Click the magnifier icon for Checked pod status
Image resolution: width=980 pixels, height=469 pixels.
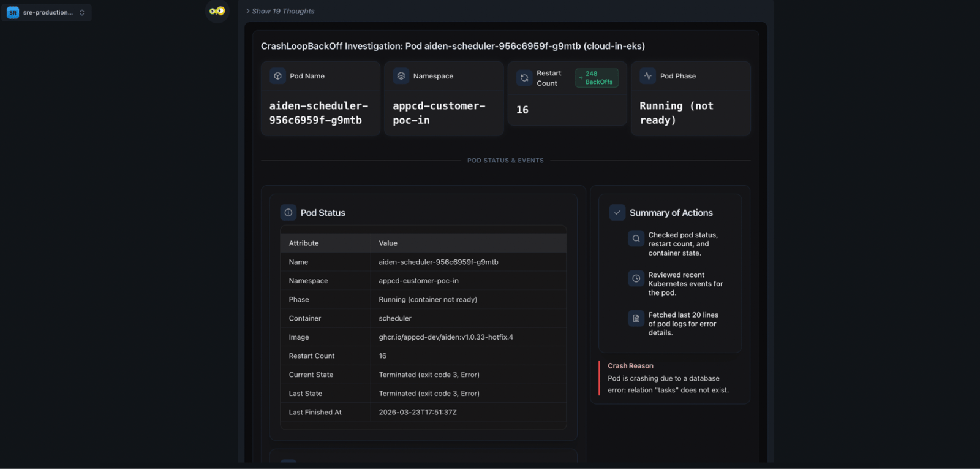[636, 238]
